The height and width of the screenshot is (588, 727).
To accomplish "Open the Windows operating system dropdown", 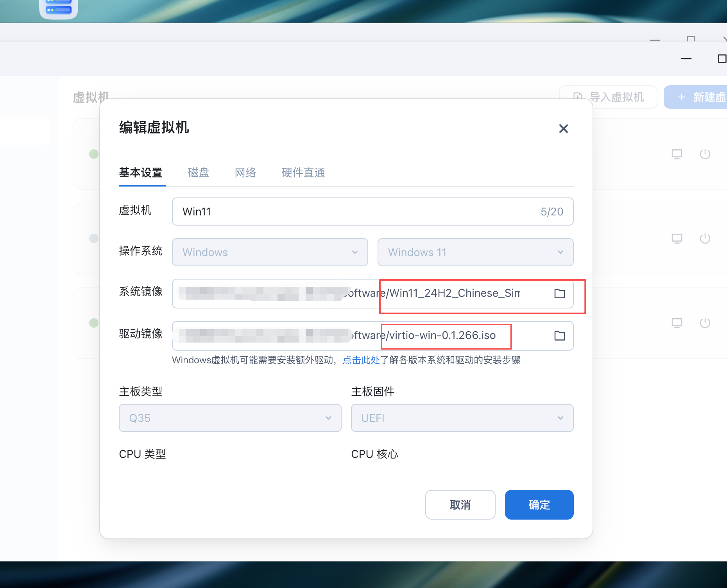I will (270, 252).
